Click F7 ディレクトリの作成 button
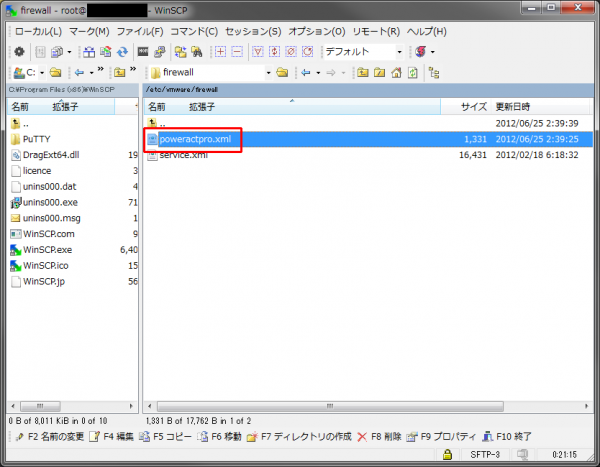Image resolution: width=600 pixels, height=467 pixels. point(300,436)
